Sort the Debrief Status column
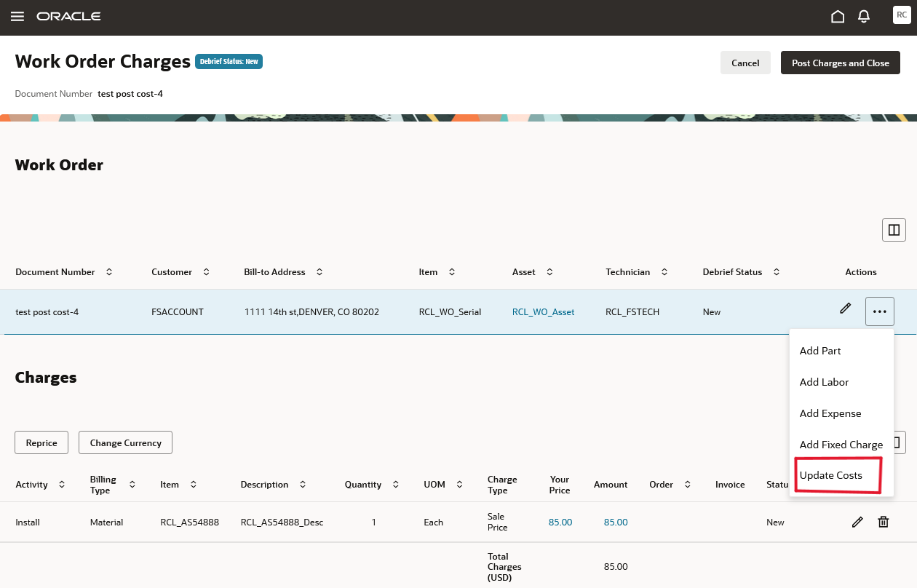This screenshot has width=917, height=588. tap(777, 271)
